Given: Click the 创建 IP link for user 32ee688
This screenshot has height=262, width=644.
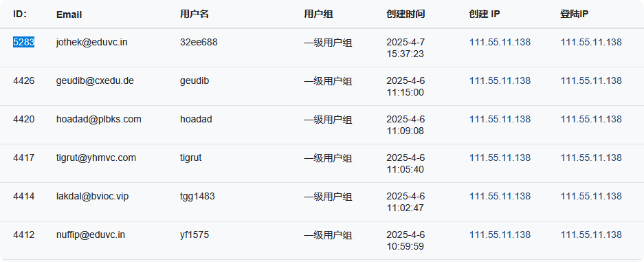Looking at the screenshot, I should [x=500, y=42].
